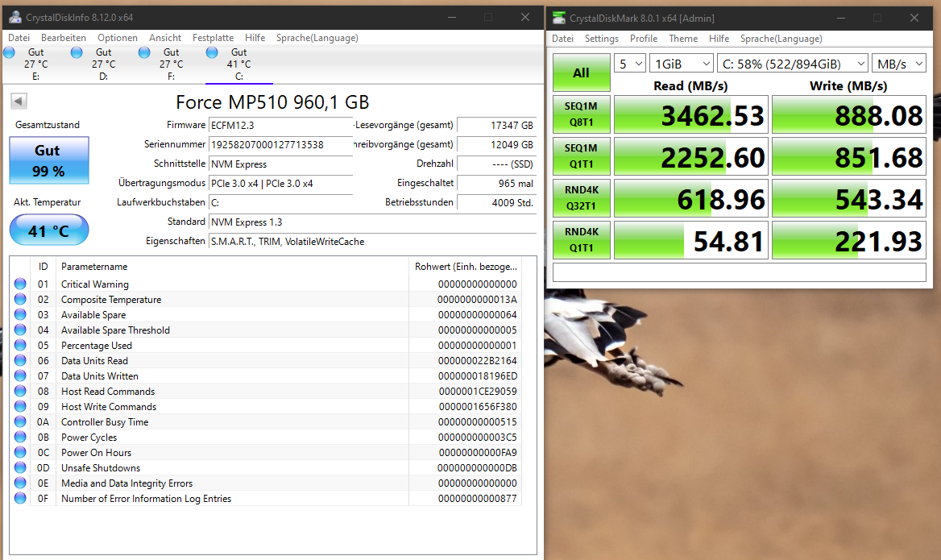This screenshot has height=560, width=941.
Task: Click status orb for Power Cycles row
Action: (x=20, y=437)
